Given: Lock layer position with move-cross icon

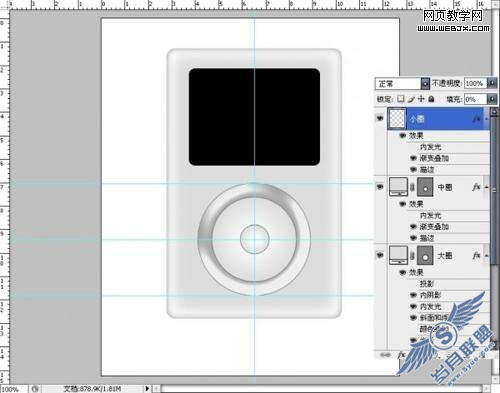Looking at the screenshot, I should coord(421,99).
